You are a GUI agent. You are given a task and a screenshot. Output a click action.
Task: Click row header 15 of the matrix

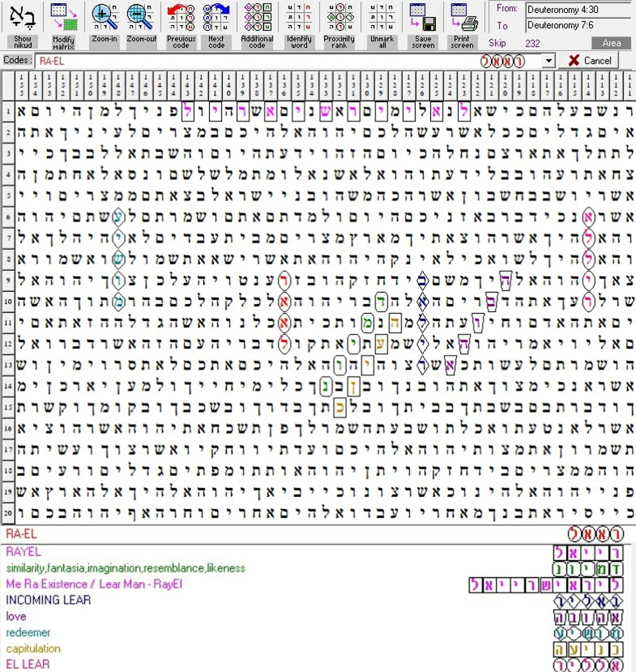coord(8,407)
